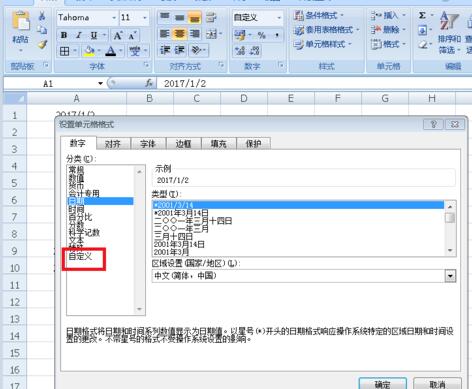Open the font size 11 dropdown

(145, 17)
